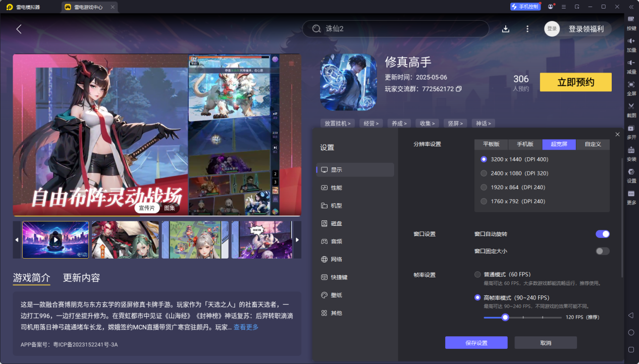Screen dimensions: 639x364
Task: Collapse the right sidebar with double arrow
Action: tap(631, 7)
